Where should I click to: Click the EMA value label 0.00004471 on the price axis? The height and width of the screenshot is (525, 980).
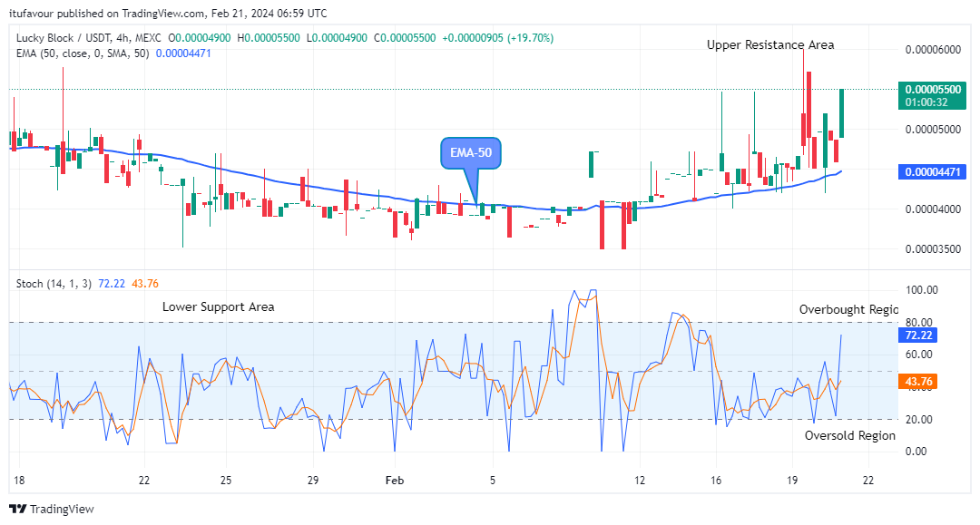coord(933,171)
